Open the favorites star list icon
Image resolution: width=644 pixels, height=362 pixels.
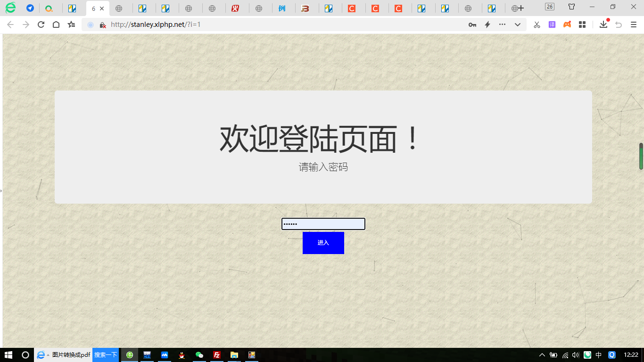[71, 25]
